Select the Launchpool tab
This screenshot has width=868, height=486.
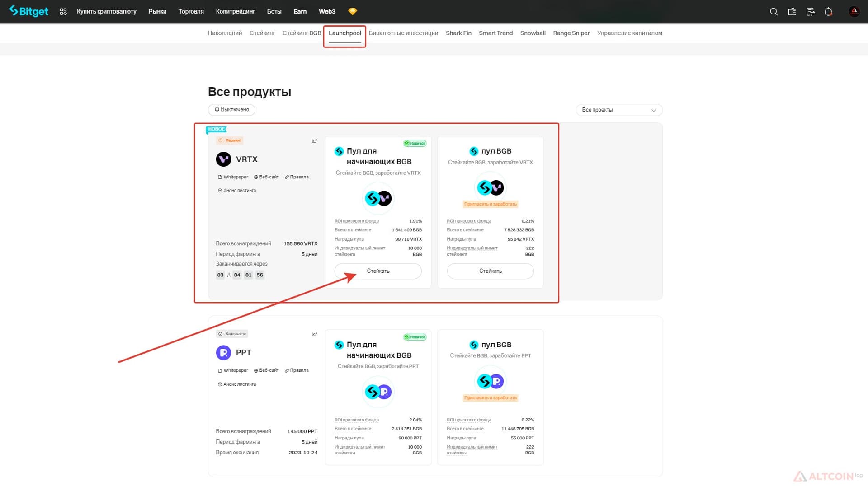344,33
